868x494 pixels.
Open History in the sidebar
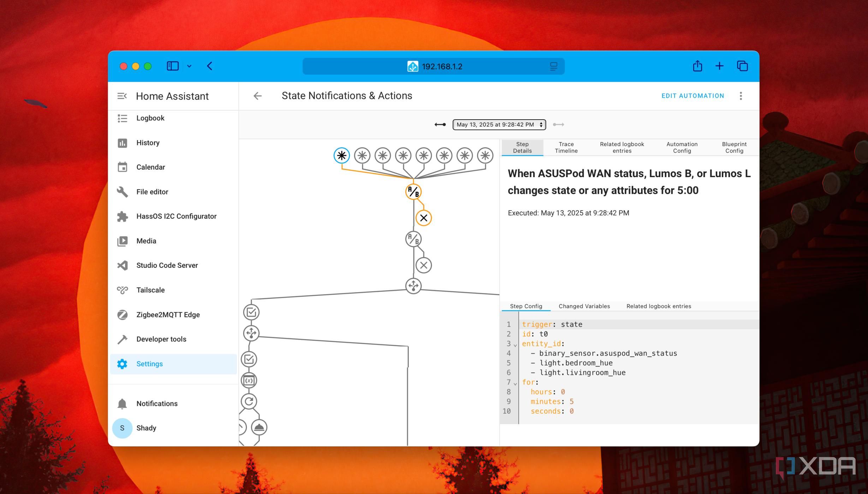173,143
